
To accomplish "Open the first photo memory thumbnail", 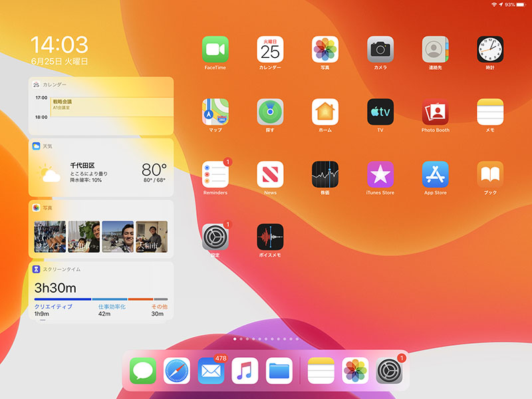I will (x=50, y=237).
